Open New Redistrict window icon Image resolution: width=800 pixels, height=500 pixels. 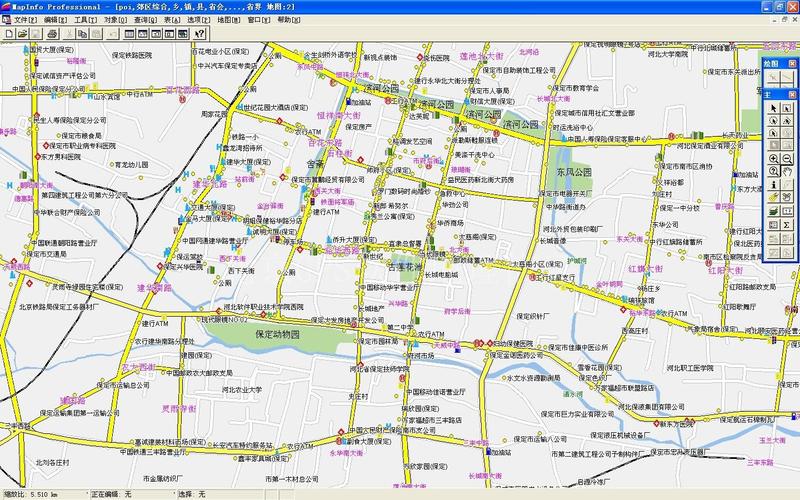tap(184, 34)
